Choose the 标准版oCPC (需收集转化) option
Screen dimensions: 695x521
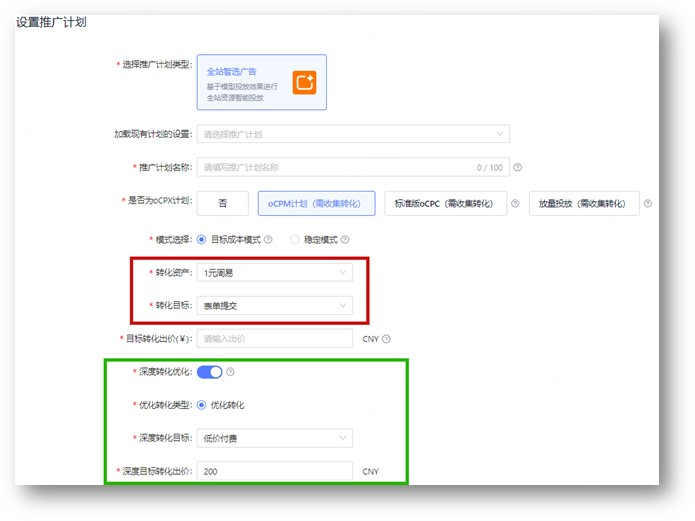pyautogui.click(x=445, y=204)
